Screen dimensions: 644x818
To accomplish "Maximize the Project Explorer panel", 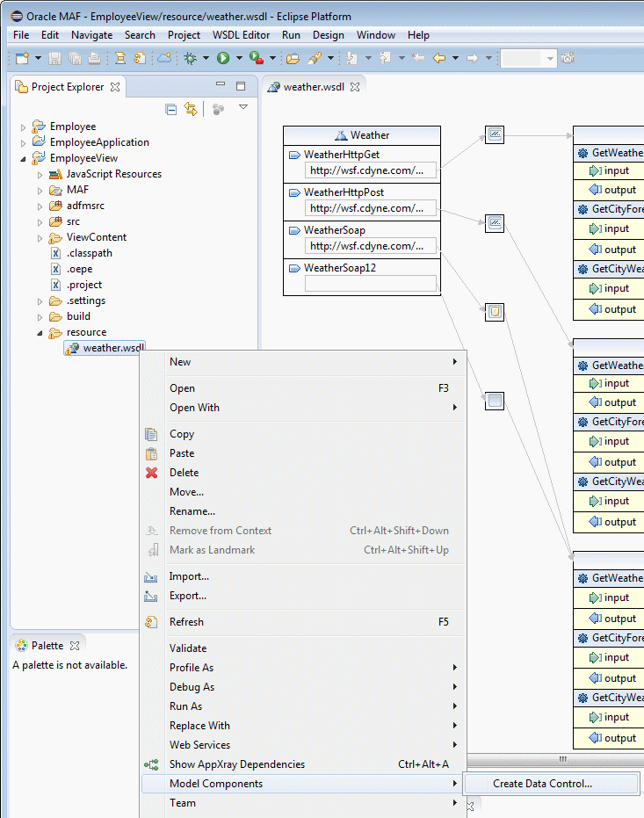I will pyautogui.click(x=241, y=86).
